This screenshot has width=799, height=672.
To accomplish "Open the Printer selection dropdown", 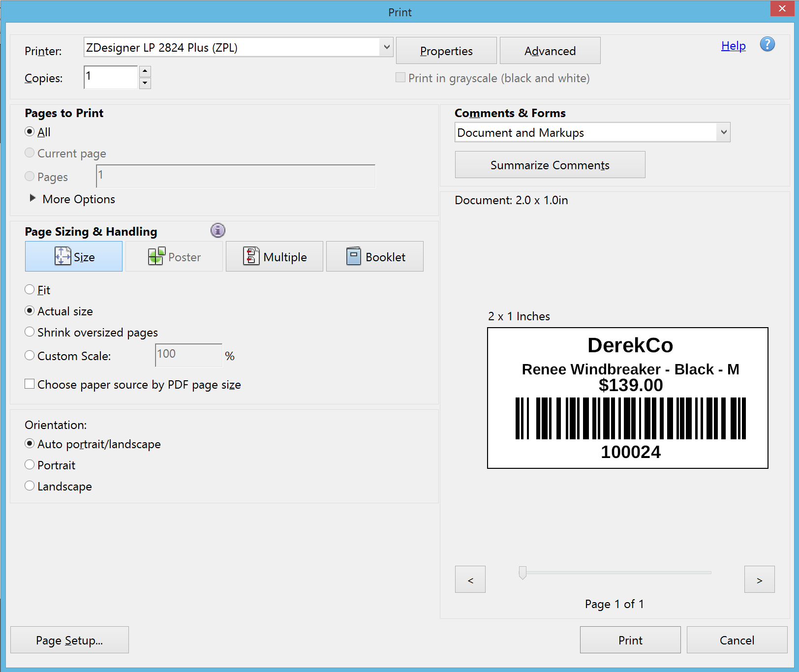I will pos(386,47).
